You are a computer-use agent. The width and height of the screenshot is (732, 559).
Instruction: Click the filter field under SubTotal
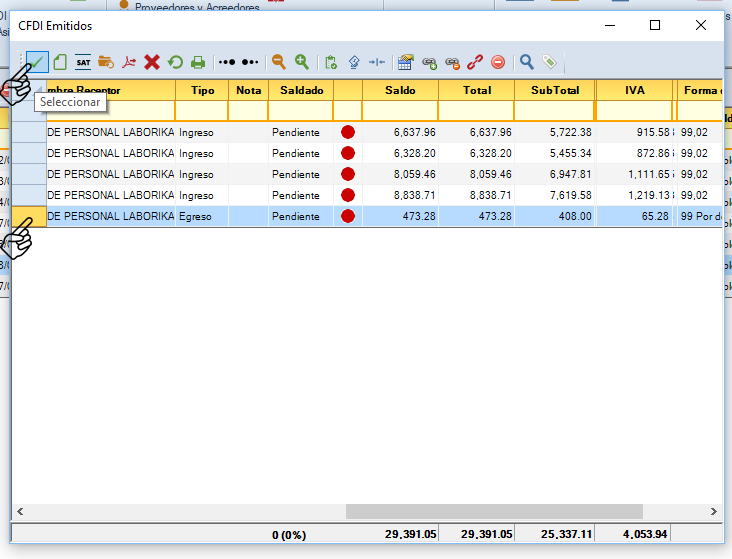pyautogui.click(x=555, y=111)
